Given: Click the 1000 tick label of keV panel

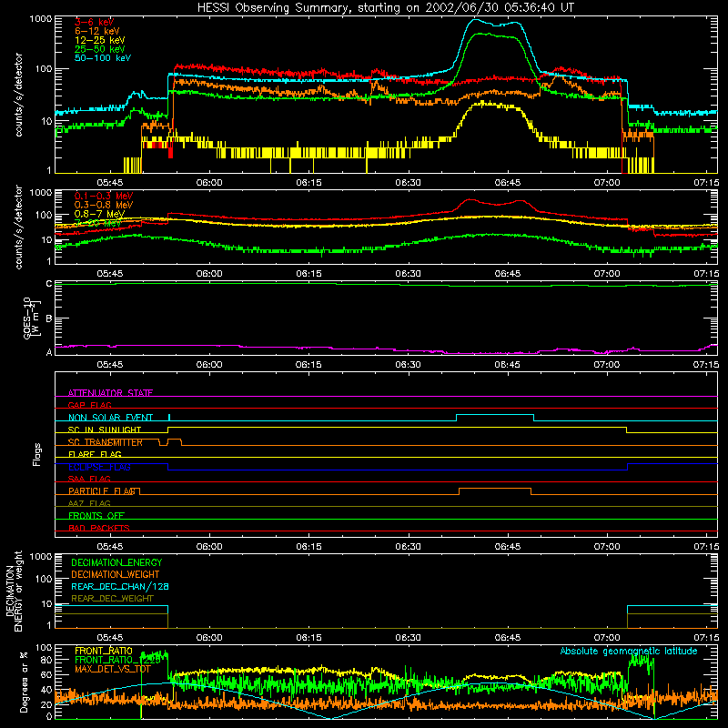Looking at the screenshot, I should [x=41, y=19].
